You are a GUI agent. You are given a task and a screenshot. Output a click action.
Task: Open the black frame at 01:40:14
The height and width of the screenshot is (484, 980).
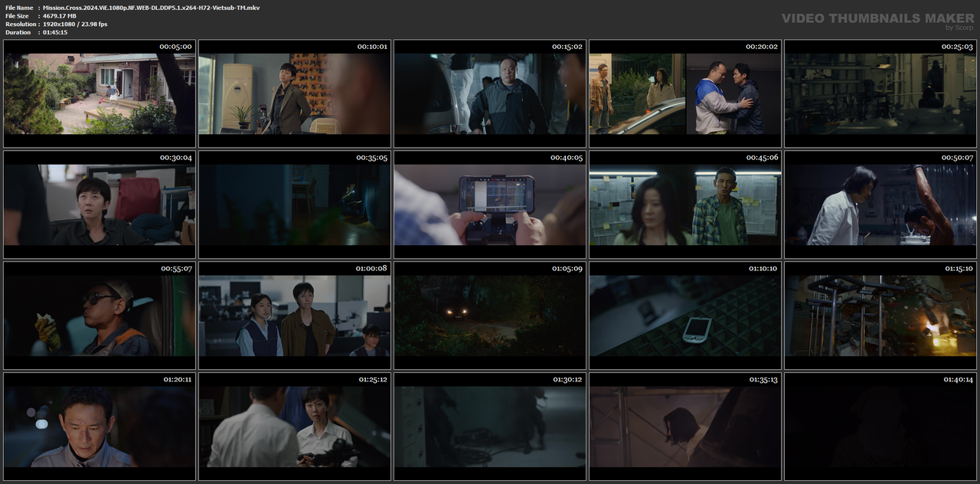(880, 427)
